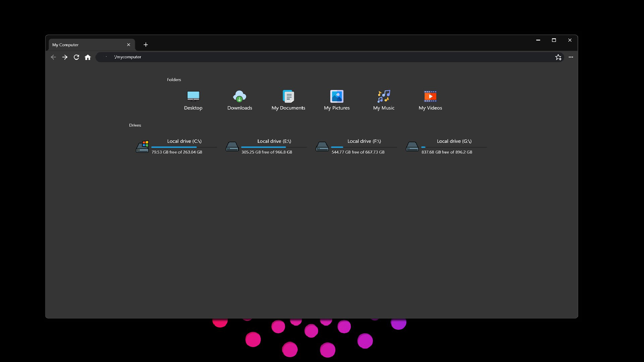Reload the My Computer page
The height and width of the screenshot is (362, 644).
[x=76, y=57]
